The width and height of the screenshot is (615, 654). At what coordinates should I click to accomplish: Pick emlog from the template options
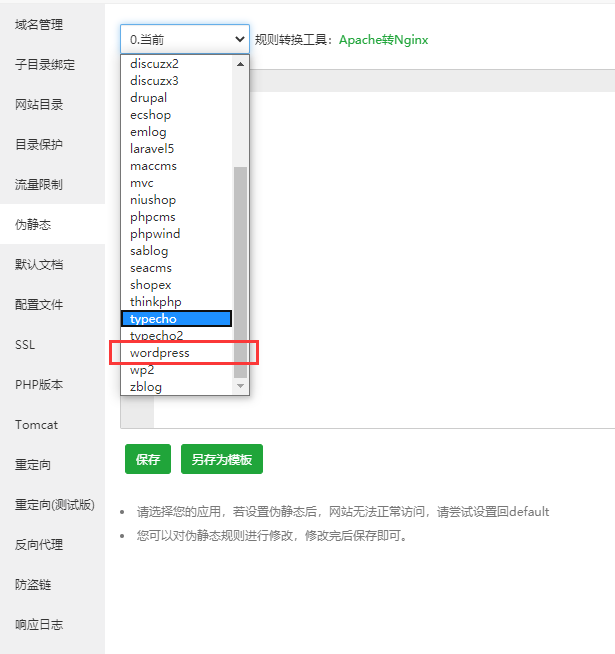[176, 132]
